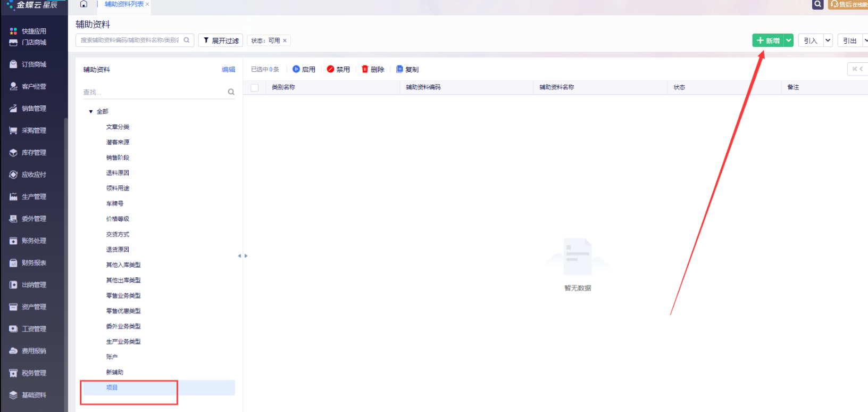Click magnifier in 查找 tree search
The image size is (868, 412).
coord(231,92)
